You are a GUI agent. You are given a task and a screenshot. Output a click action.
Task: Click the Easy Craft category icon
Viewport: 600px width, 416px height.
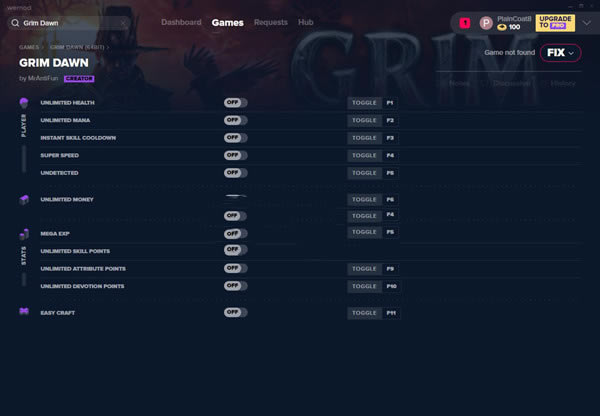click(24, 313)
